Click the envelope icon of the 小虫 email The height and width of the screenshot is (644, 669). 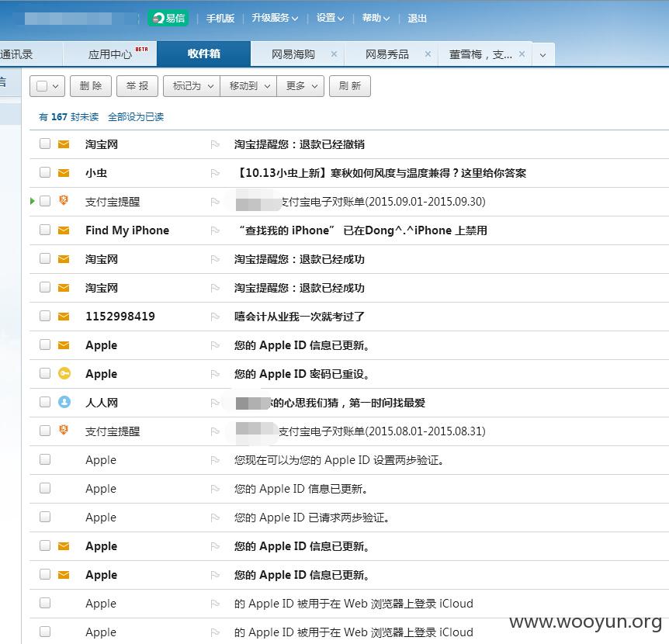click(x=64, y=173)
